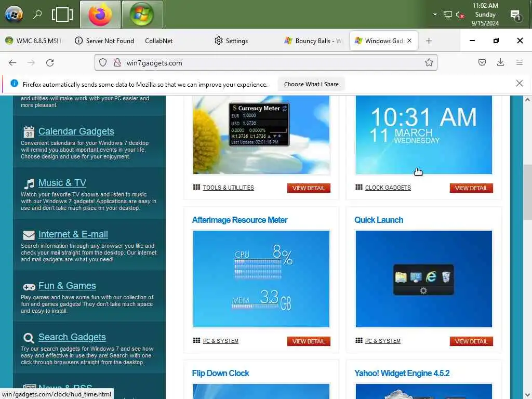Switch to Firefox in the taskbar

coord(100,15)
